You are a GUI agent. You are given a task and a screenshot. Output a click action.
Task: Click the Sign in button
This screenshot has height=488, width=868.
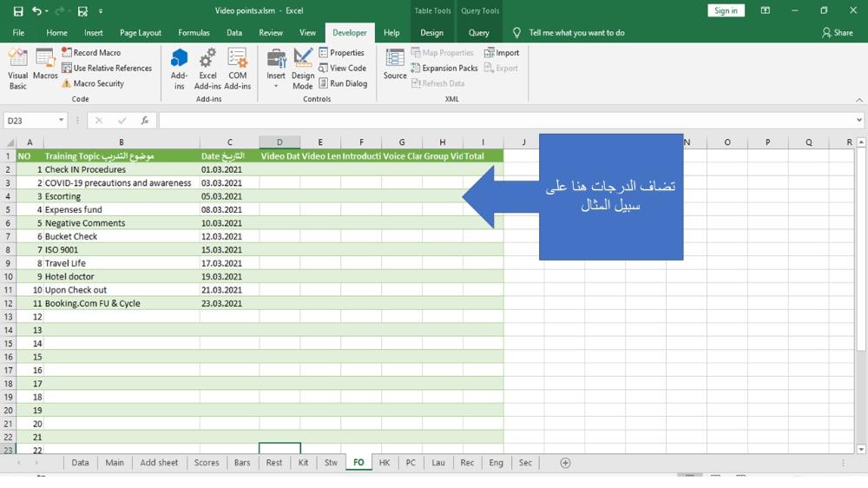(x=726, y=10)
